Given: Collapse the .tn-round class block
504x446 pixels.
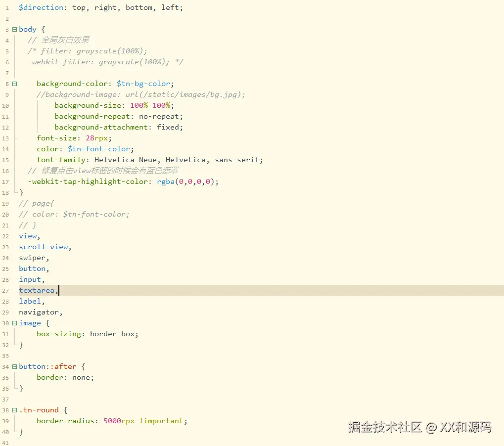Looking at the screenshot, I should 14,410.
